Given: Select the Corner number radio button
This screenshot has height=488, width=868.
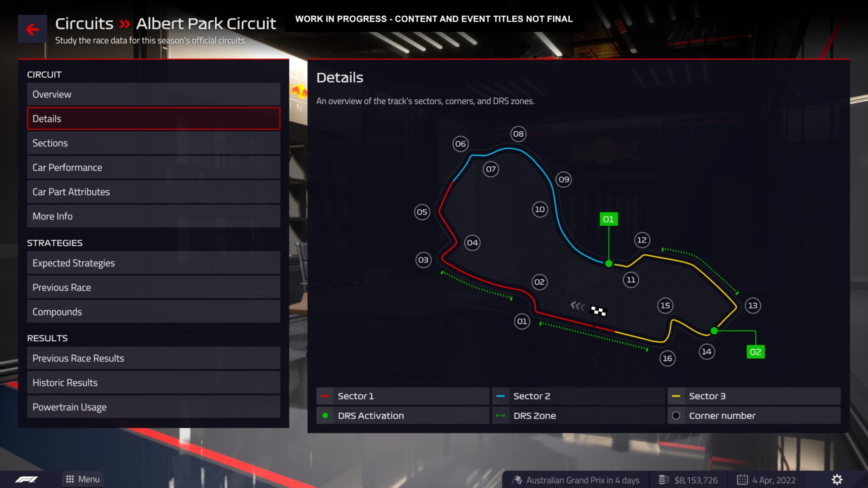Looking at the screenshot, I should pos(676,415).
